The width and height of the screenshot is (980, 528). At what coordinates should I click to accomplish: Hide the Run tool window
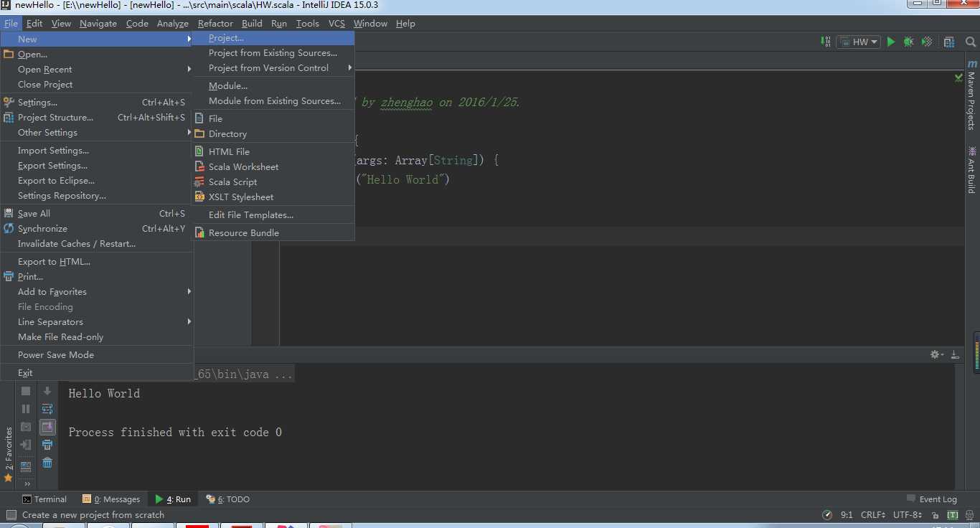[x=955, y=354]
